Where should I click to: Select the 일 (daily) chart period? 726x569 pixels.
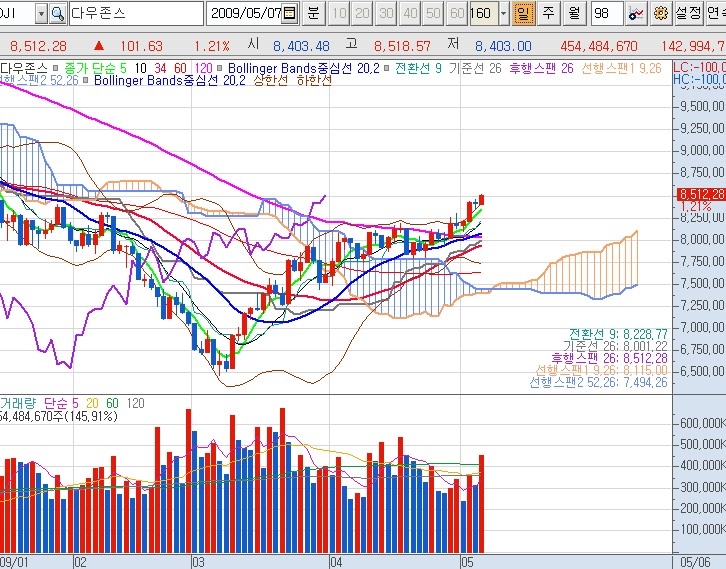coord(523,14)
